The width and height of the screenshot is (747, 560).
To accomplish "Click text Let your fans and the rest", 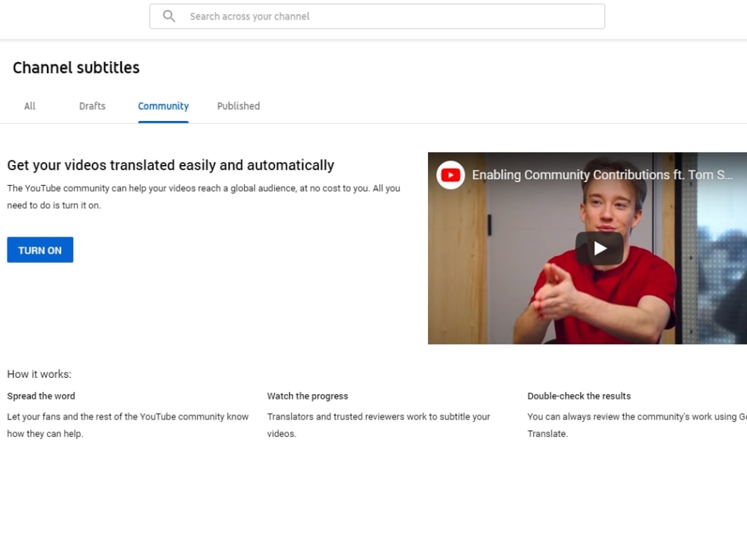I will tap(128, 426).
